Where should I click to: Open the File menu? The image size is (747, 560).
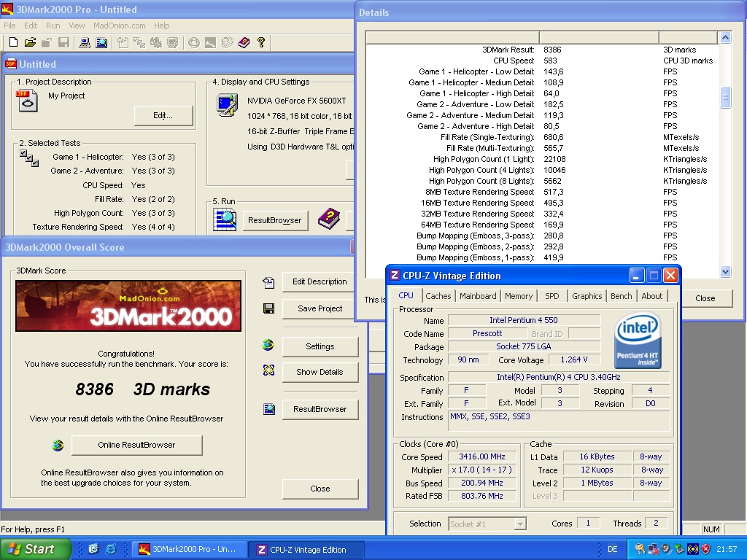click(x=9, y=26)
